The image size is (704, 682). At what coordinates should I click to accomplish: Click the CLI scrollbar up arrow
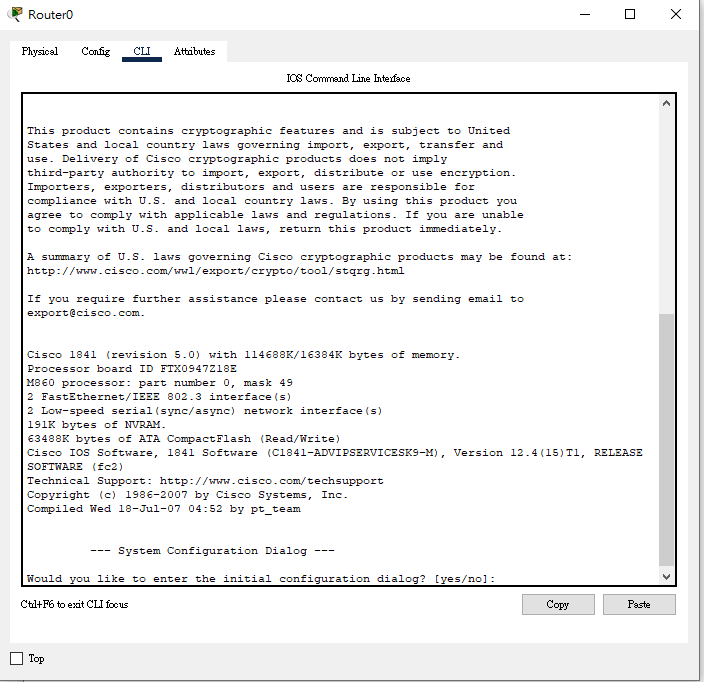pyautogui.click(x=666, y=103)
